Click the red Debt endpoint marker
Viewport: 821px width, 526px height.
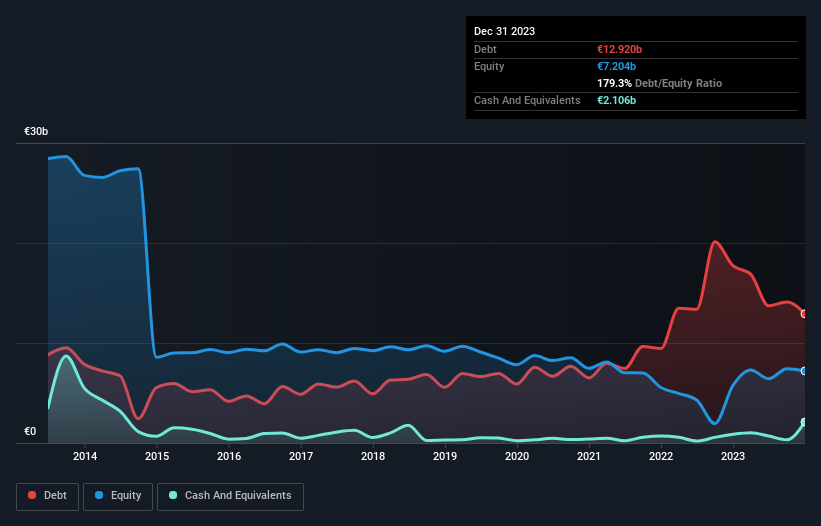pyautogui.click(x=804, y=314)
